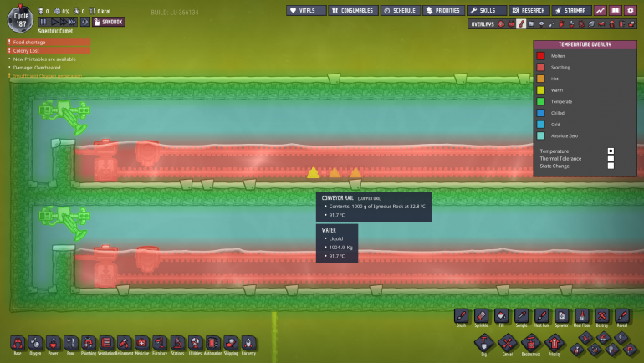This screenshot has width=644, height=363.
Task: Open the Plumbing build category
Action: click(x=89, y=343)
